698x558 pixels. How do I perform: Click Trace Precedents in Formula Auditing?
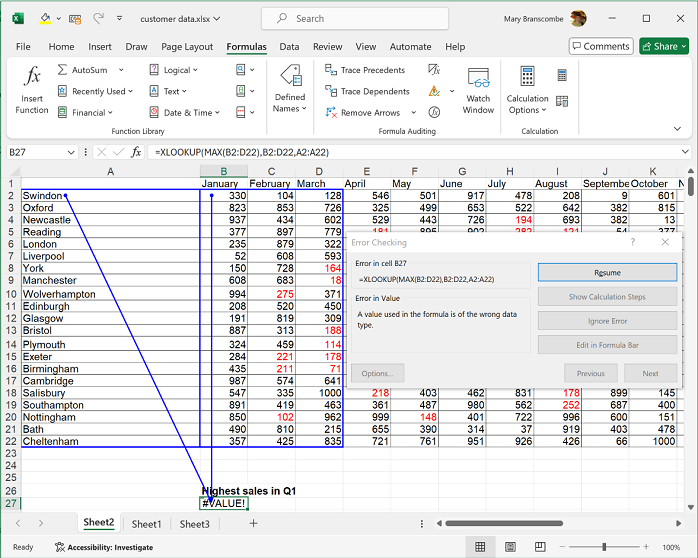366,70
